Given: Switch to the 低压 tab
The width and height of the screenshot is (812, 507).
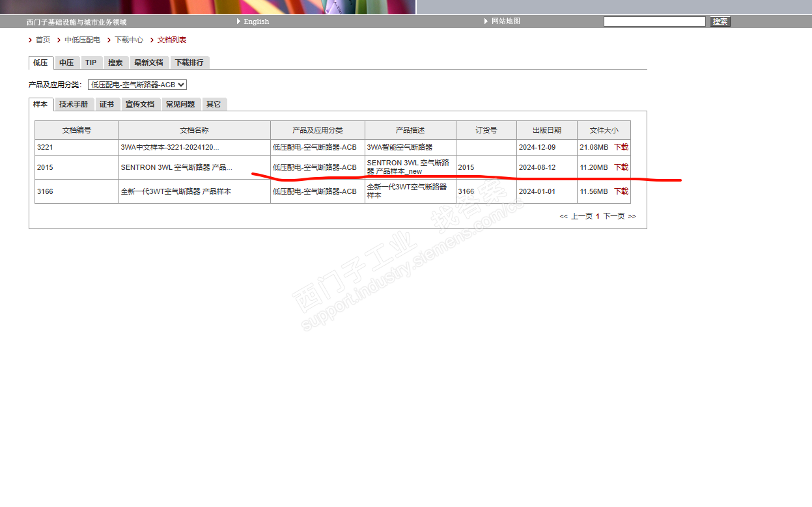Looking at the screenshot, I should point(40,62).
